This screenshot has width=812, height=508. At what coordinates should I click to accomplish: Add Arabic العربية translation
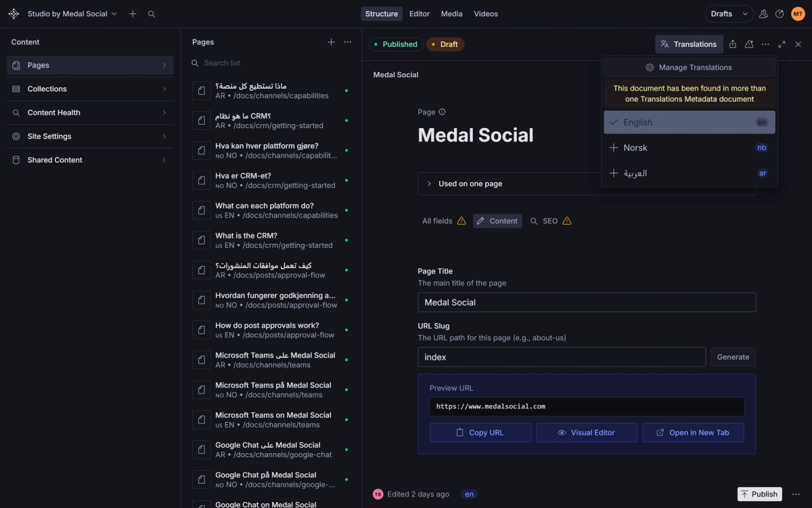pos(690,173)
